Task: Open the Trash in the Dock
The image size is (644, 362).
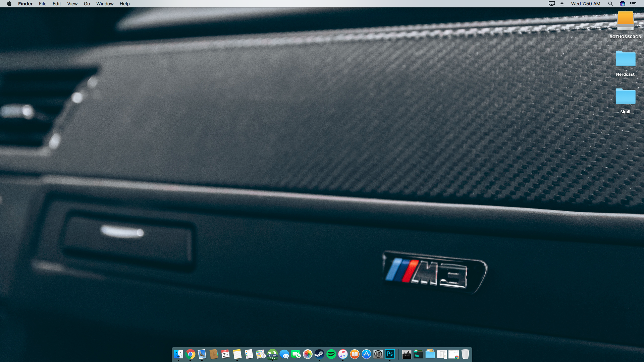Action: pyautogui.click(x=465, y=354)
